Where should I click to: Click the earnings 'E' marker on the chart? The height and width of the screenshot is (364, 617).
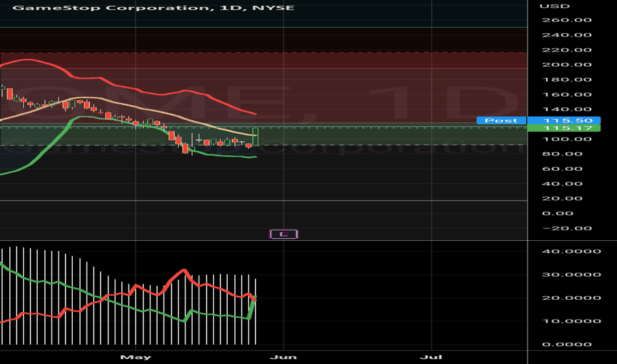283,234
